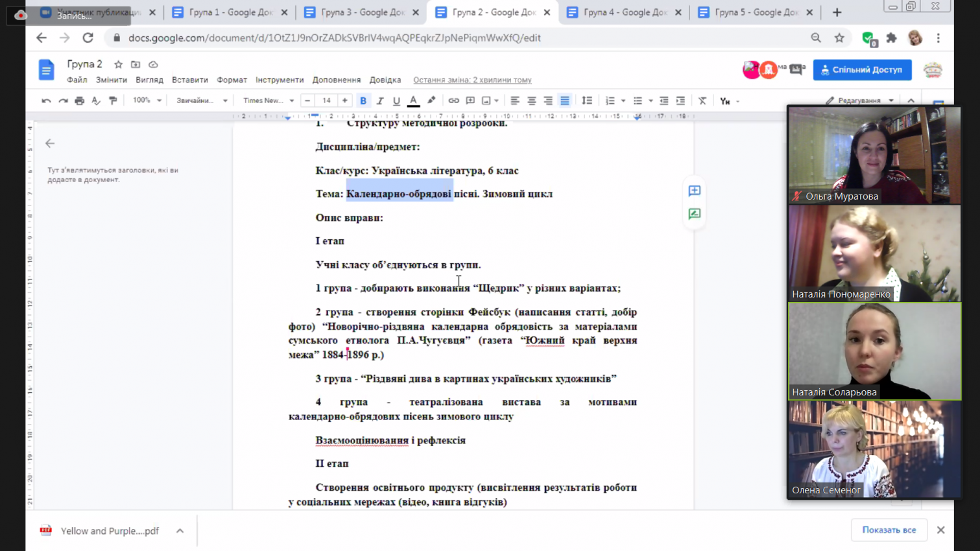Expand numbered list style options
980x551 pixels.
coord(623,101)
